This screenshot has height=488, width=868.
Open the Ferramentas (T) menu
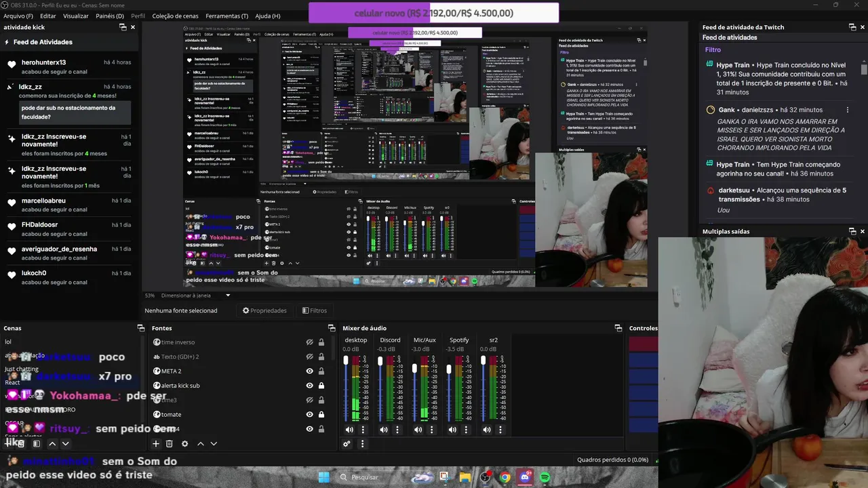coord(227,16)
